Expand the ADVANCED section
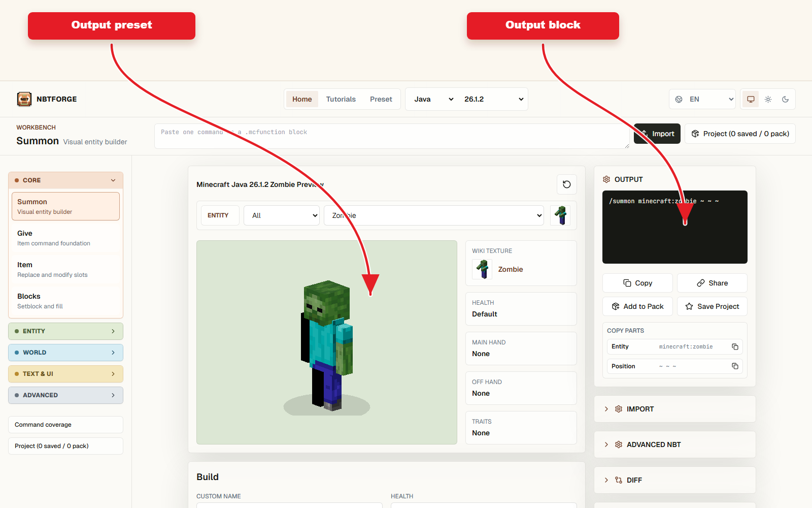Viewport: 812px width, 508px height. click(65, 395)
